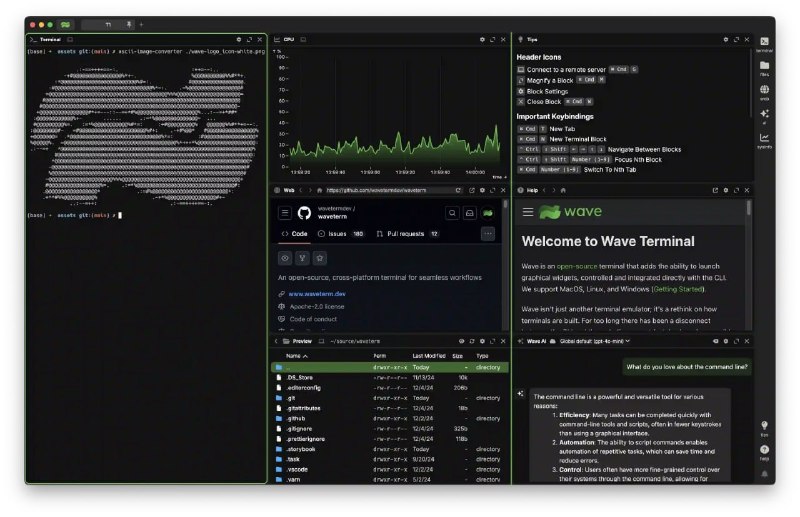This screenshot has width=800, height=517.
Task: Go back in the Web block
Action: (301, 190)
